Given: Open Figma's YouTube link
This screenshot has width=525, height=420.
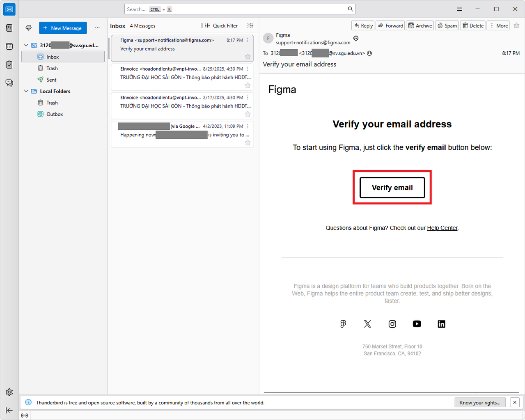Looking at the screenshot, I should 417,324.
